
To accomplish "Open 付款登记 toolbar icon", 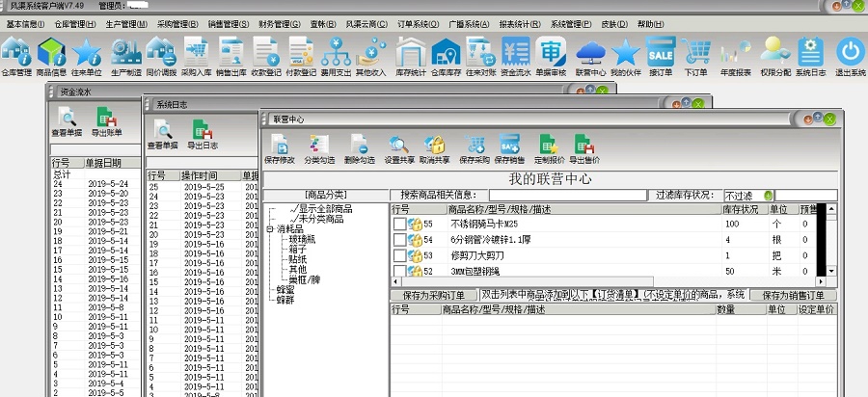I will tap(301, 57).
